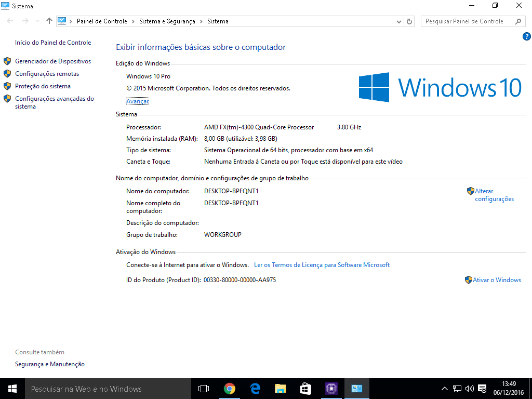
Task: Open Configurações avançadas do sistema
Action: [54, 102]
